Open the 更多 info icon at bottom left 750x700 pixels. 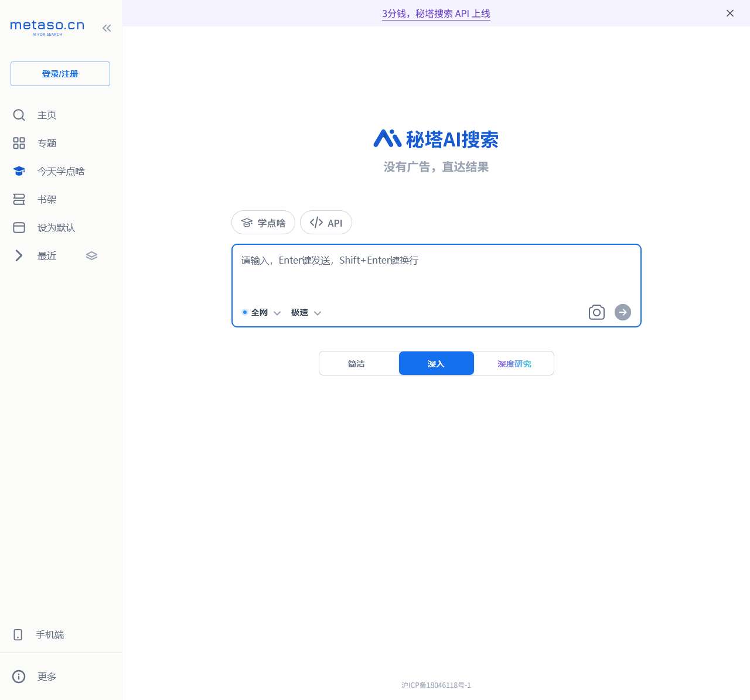pyautogui.click(x=18, y=677)
